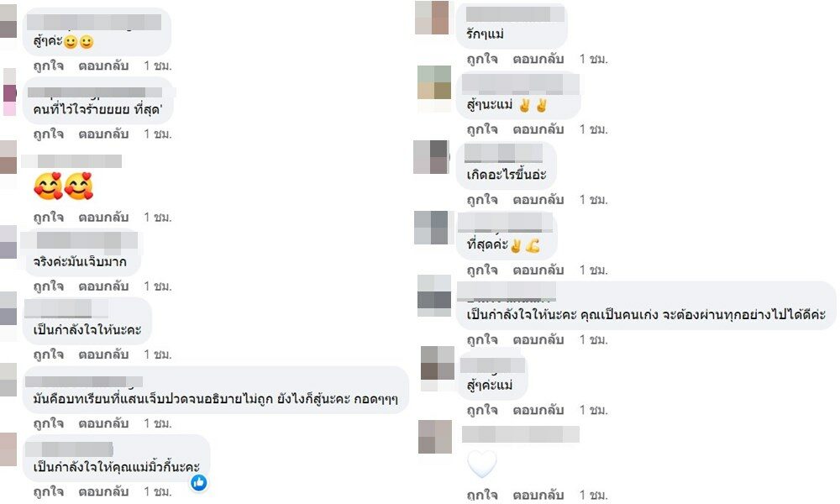Reply to the มันคือบทเรียนที่แสนเจ็บปวด comment
Image resolution: width=840 pixels, height=504 pixels.
pyautogui.click(x=103, y=423)
